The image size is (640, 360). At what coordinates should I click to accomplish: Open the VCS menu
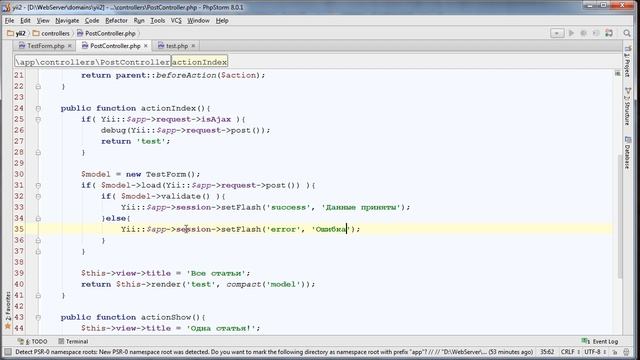(176, 20)
